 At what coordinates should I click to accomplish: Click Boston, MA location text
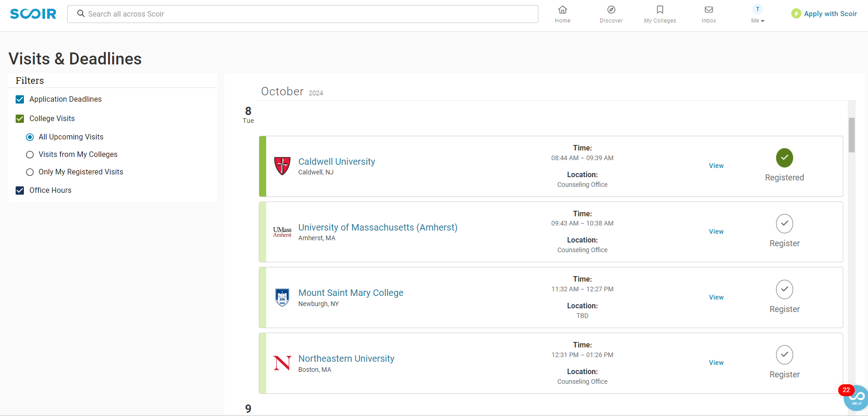(x=314, y=370)
